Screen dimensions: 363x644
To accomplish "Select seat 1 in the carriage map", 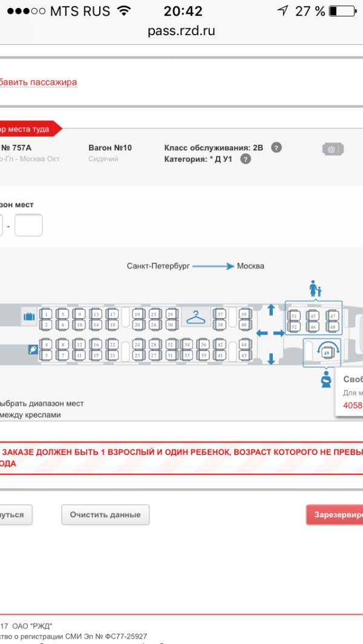I will click(x=47, y=314).
